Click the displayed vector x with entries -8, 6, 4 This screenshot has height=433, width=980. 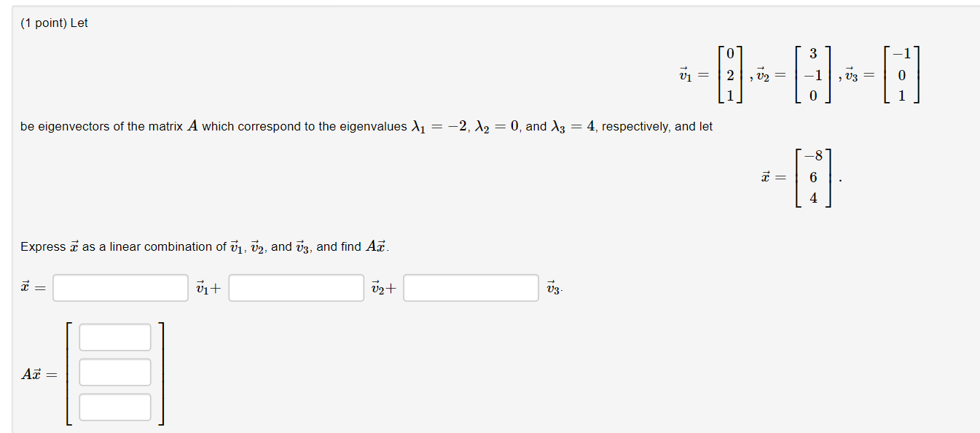794,176
